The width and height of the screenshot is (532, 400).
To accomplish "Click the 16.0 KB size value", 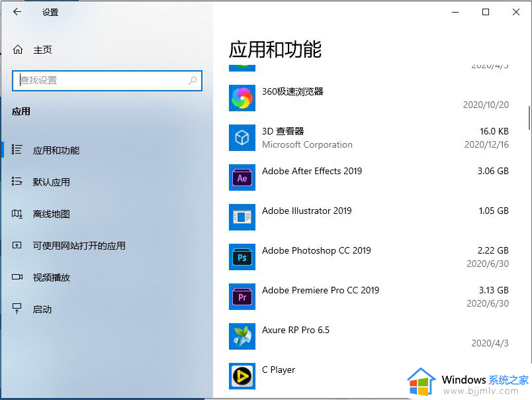I will [x=494, y=131].
